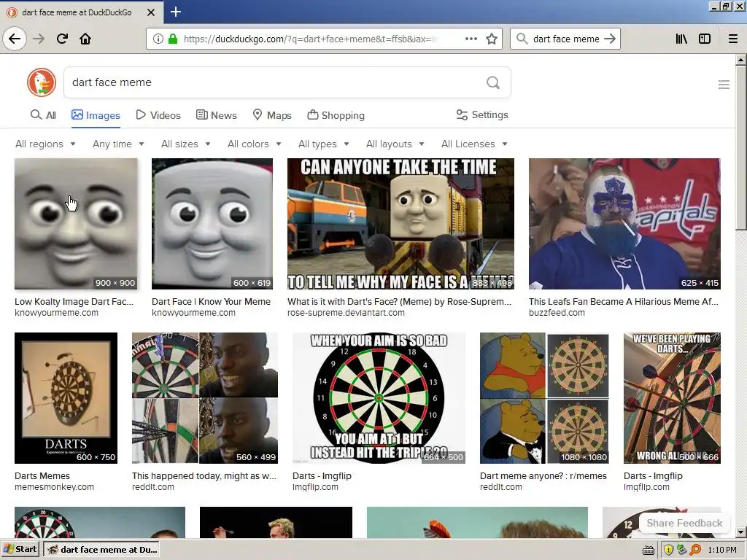
Task: Open the Library bookshelf icon
Action: point(681,39)
